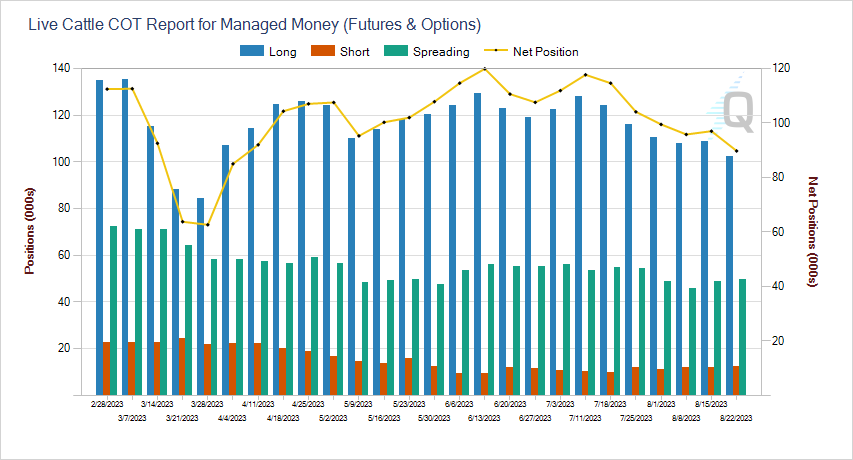This screenshot has height=460, width=853.
Task: Click the 2/28/2023 date axis label
Action: (107, 404)
